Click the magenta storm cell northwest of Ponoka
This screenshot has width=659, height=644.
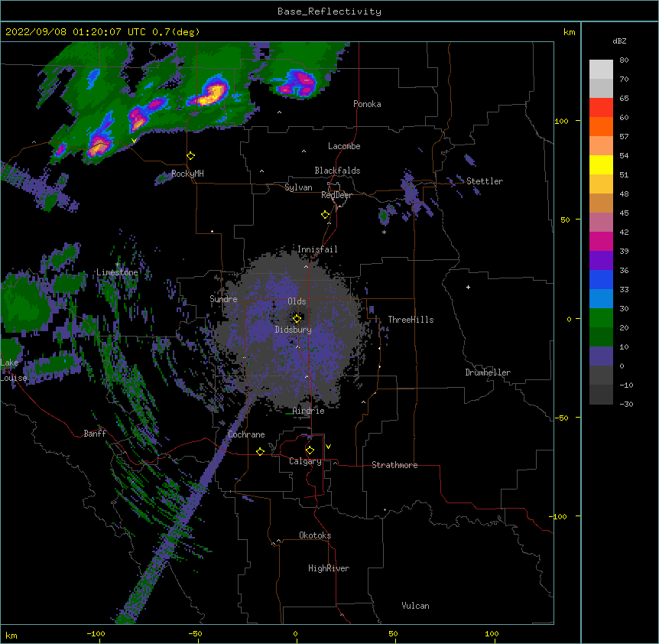pos(298,83)
